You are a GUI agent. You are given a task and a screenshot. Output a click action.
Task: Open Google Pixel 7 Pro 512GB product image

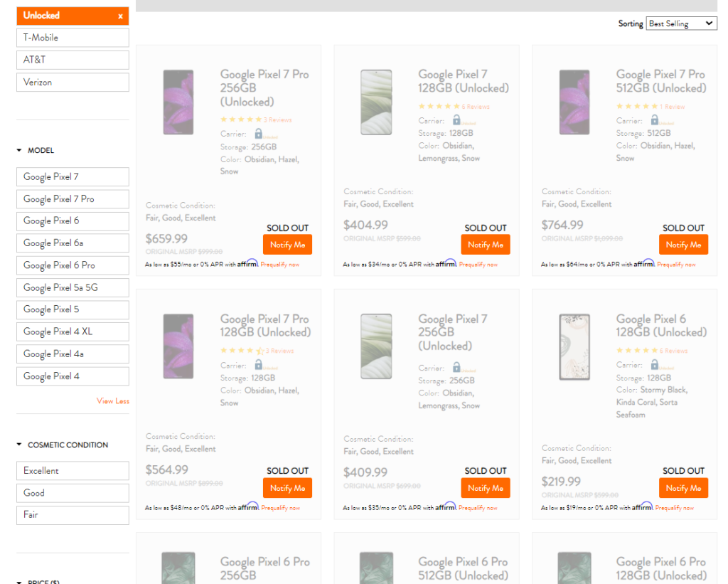click(x=574, y=102)
